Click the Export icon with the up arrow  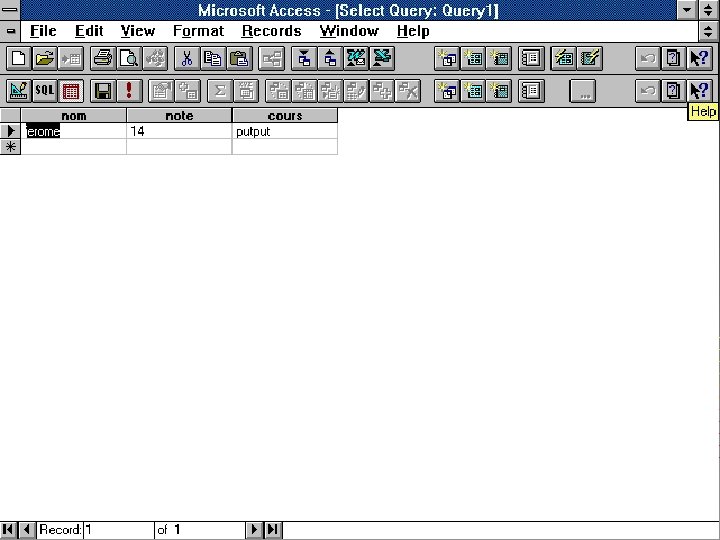click(330, 59)
